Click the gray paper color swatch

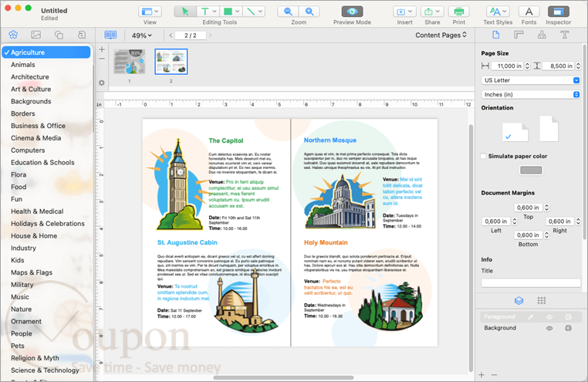(531, 171)
